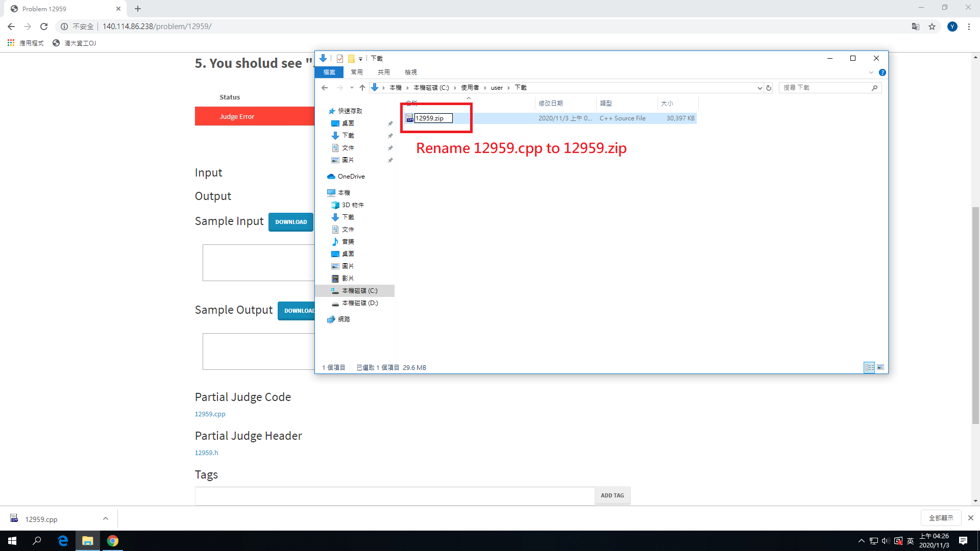Open the download item options chevron

(106, 518)
